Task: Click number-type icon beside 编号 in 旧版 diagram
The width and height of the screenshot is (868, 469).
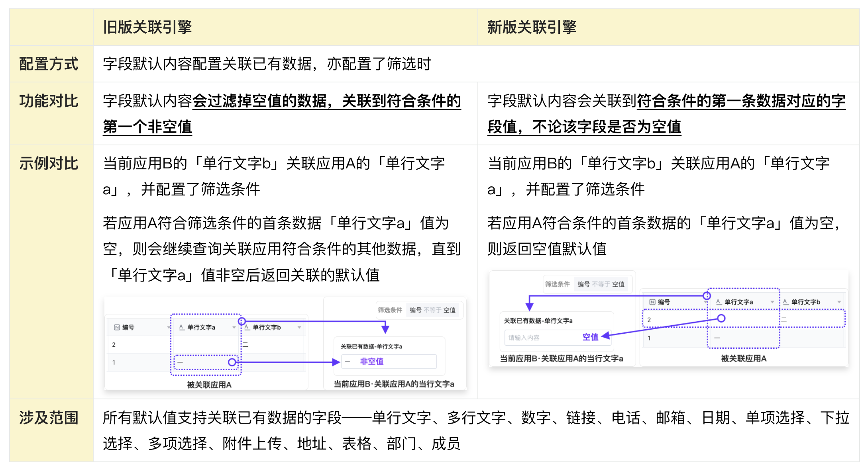Action: (117, 327)
